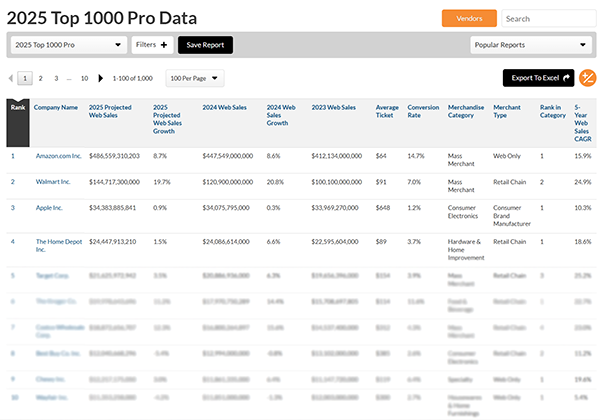Sort by Company Name column

(55, 107)
